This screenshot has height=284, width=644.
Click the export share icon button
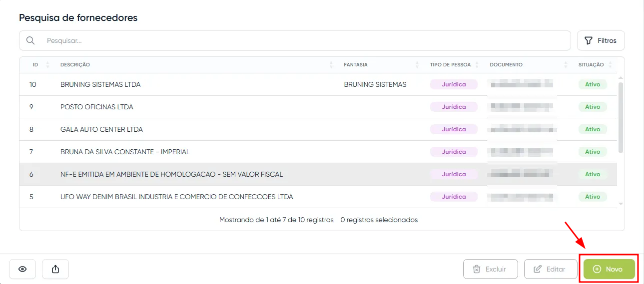(x=55, y=269)
